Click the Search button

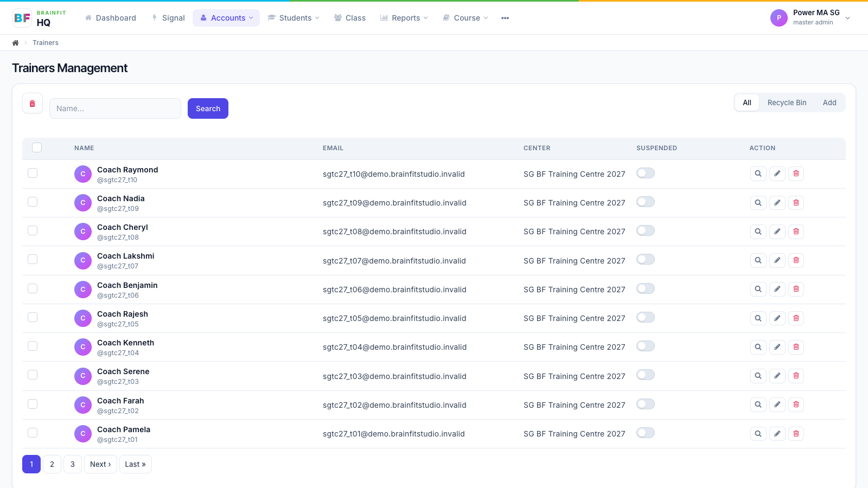tap(208, 108)
